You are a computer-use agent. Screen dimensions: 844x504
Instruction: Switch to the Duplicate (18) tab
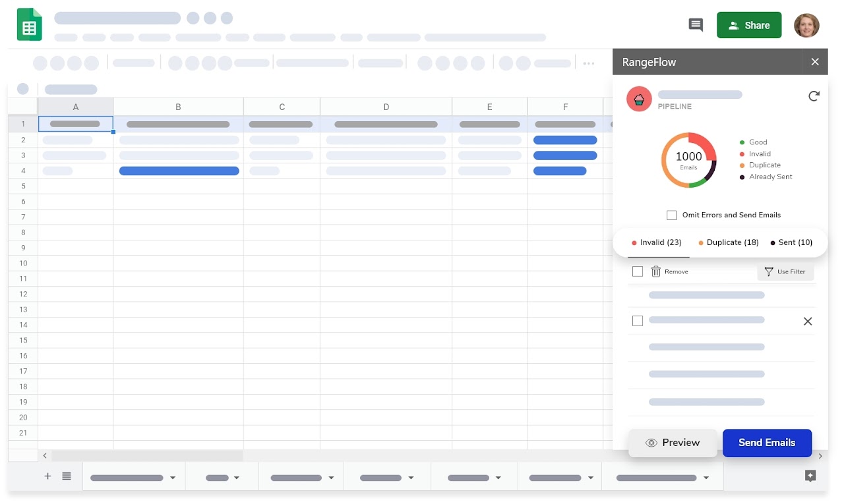click(x=728, y=242)
